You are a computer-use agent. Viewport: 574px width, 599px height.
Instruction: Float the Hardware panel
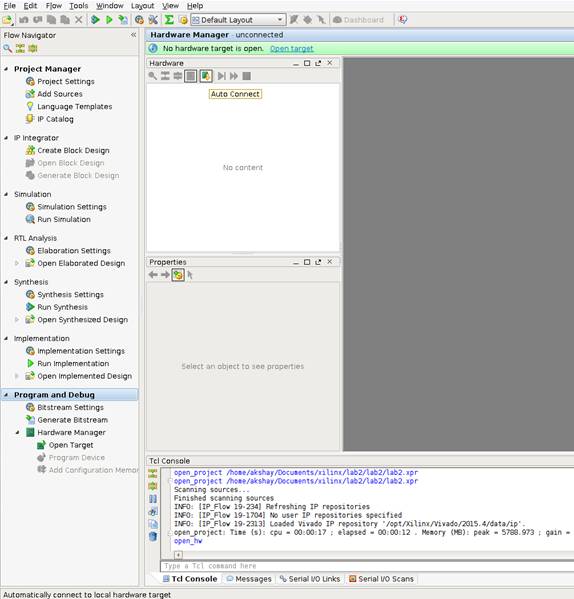318,63
